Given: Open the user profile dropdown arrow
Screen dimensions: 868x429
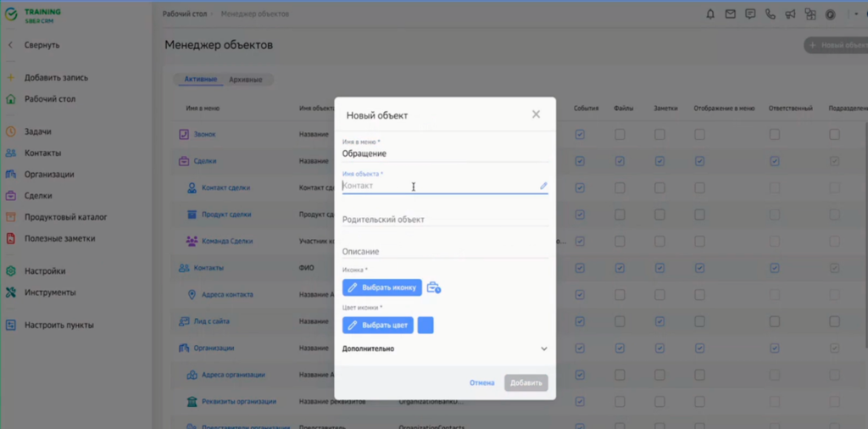Looking at the screenshot, I should (856, 14).
